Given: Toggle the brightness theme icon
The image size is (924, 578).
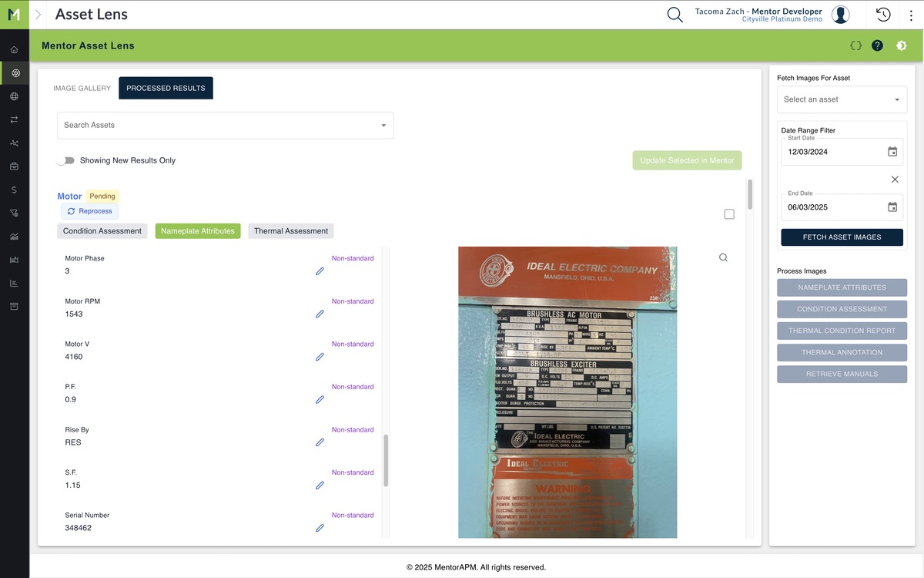Looking at the screenshot, I should coord(902,45).
